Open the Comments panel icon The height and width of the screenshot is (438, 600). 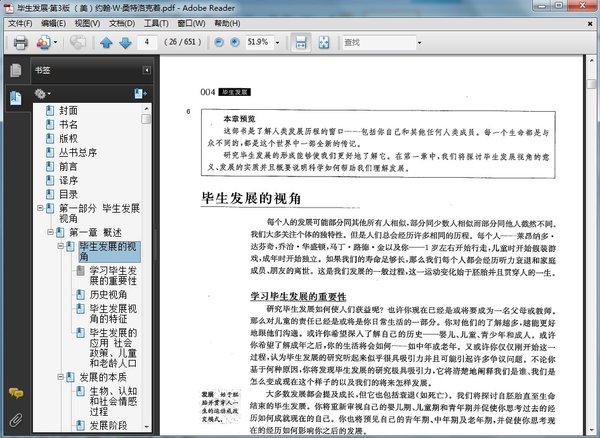(16, 392)
